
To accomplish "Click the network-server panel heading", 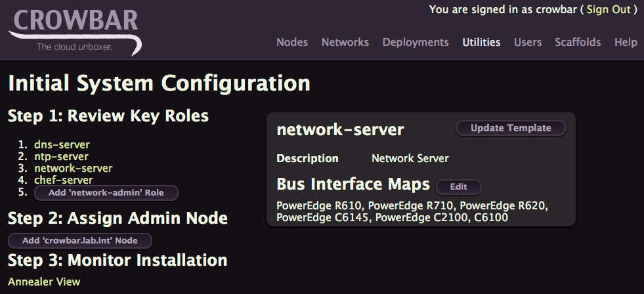I will coord(340,130).
